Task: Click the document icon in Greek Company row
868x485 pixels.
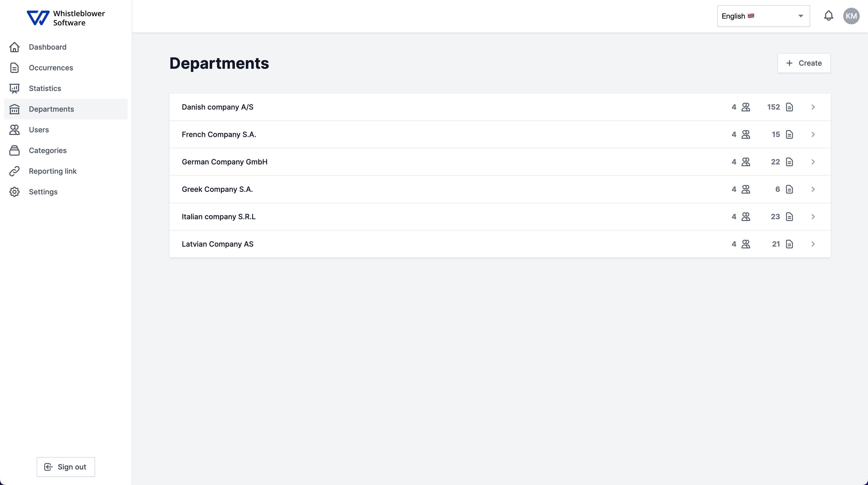Action: 789,189
